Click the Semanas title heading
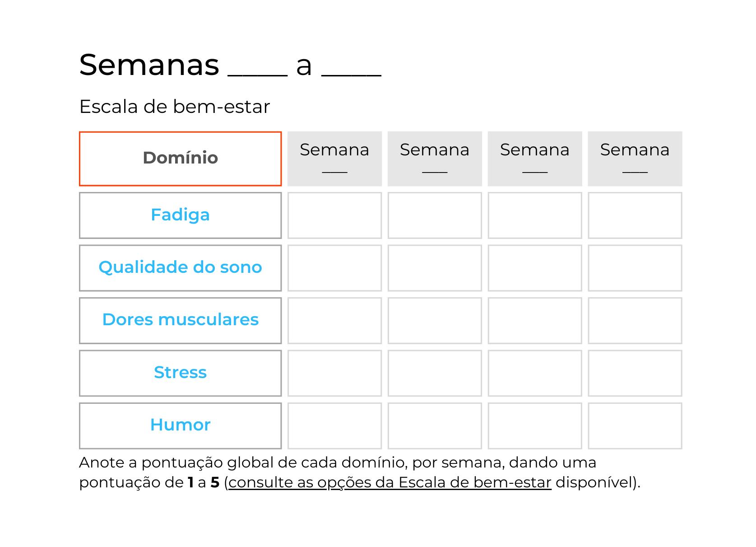Image resolution: width=756 pixels, height=547 pixels. pos(230,65)
